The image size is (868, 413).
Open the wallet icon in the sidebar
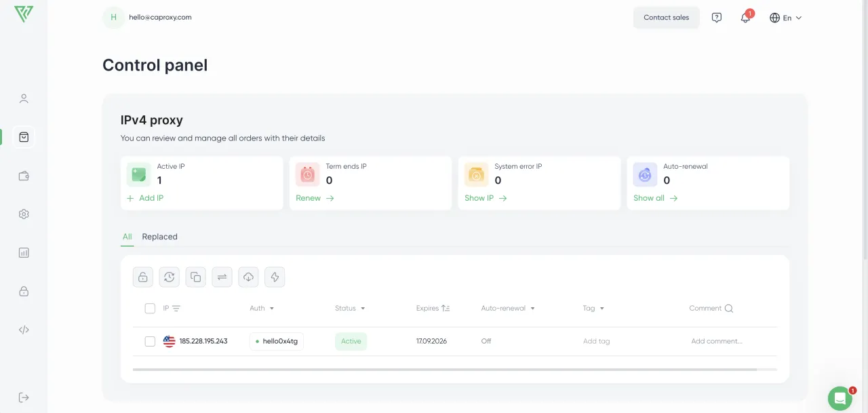point(24,176)
